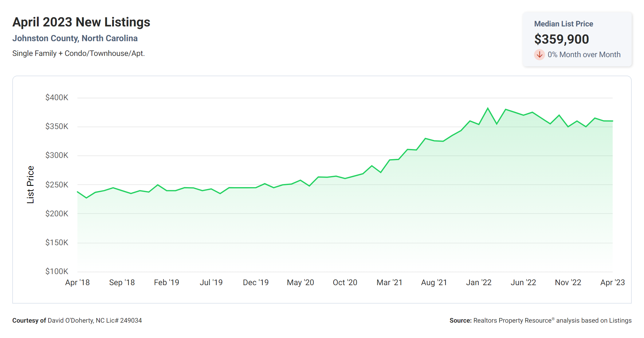This screenshot has height=338, width=644.
Task: Click the Jun '22 x-axis label
Action: coord(523,283)
